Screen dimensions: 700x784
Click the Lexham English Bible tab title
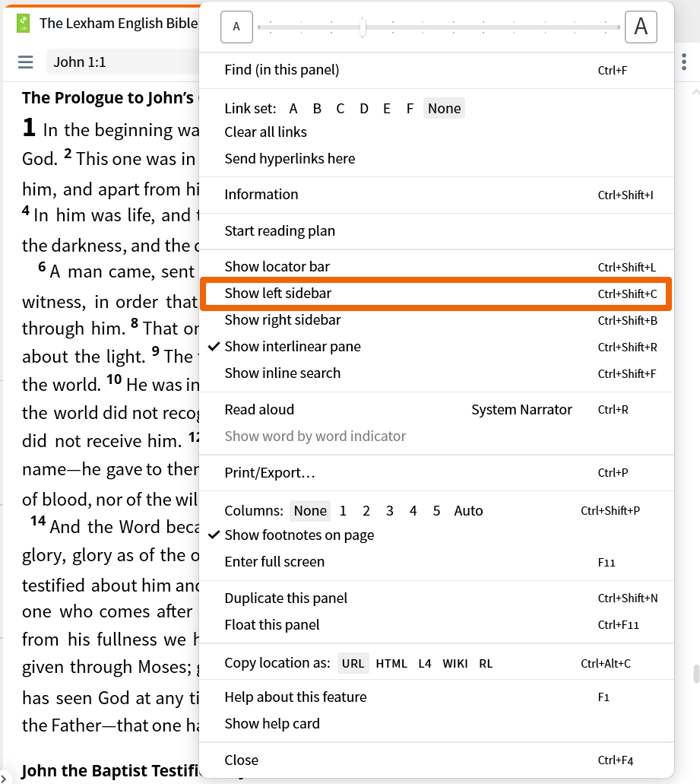click(119, 23)
